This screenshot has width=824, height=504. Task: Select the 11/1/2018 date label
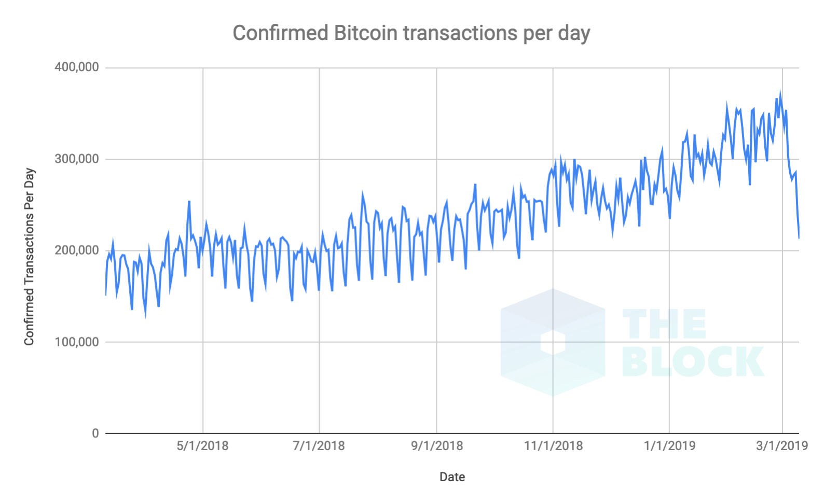(553, 446)
